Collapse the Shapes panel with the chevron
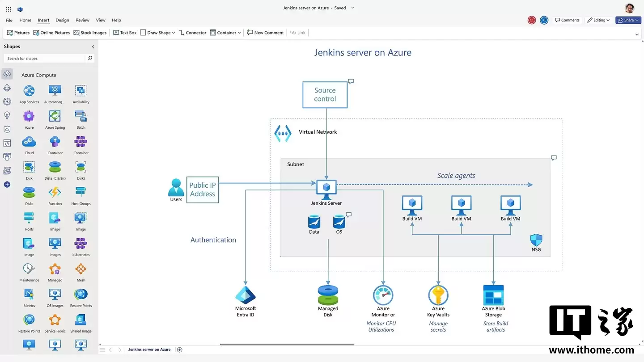The height and width of the screenshot is (362, 644). tap(93, 46)
